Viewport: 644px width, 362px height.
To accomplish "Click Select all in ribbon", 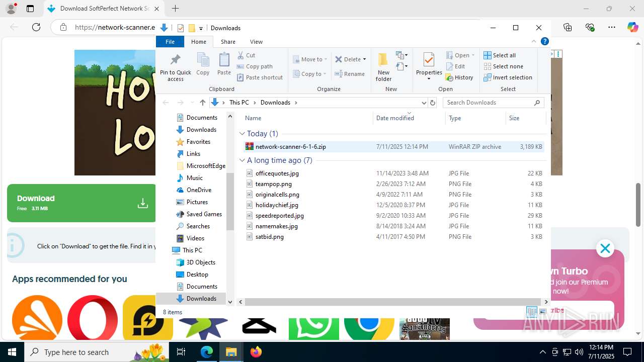I will tap(500, 55).
